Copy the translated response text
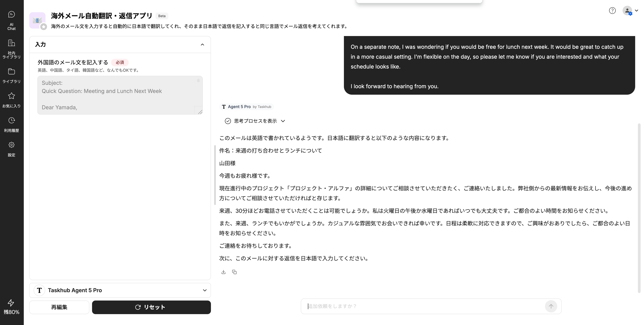 [x=234, y=272]
